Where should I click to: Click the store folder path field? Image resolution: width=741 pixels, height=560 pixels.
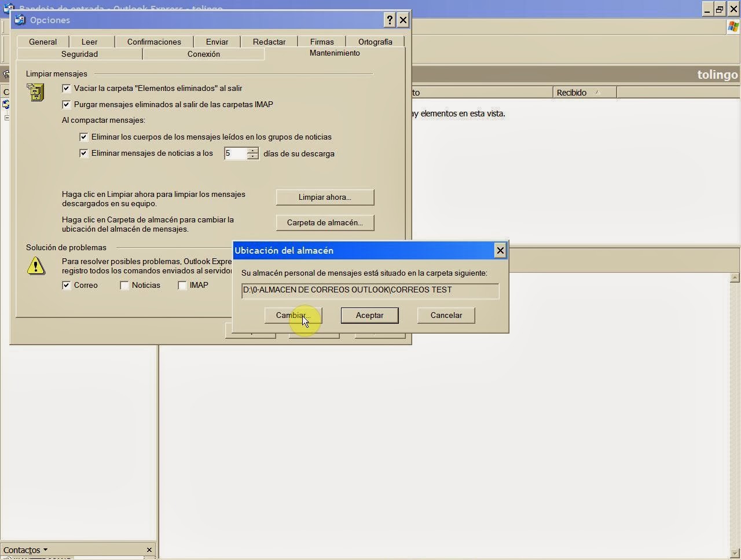370,290
